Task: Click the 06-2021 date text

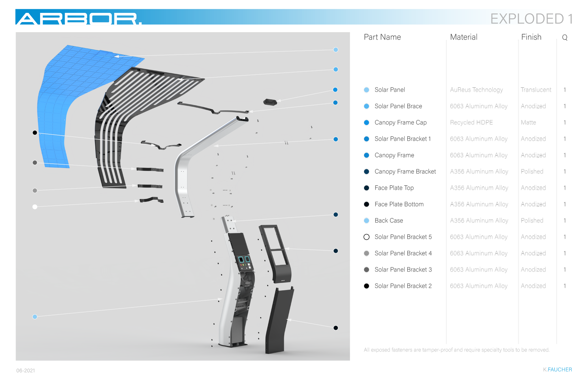Action: pos(26,371)
